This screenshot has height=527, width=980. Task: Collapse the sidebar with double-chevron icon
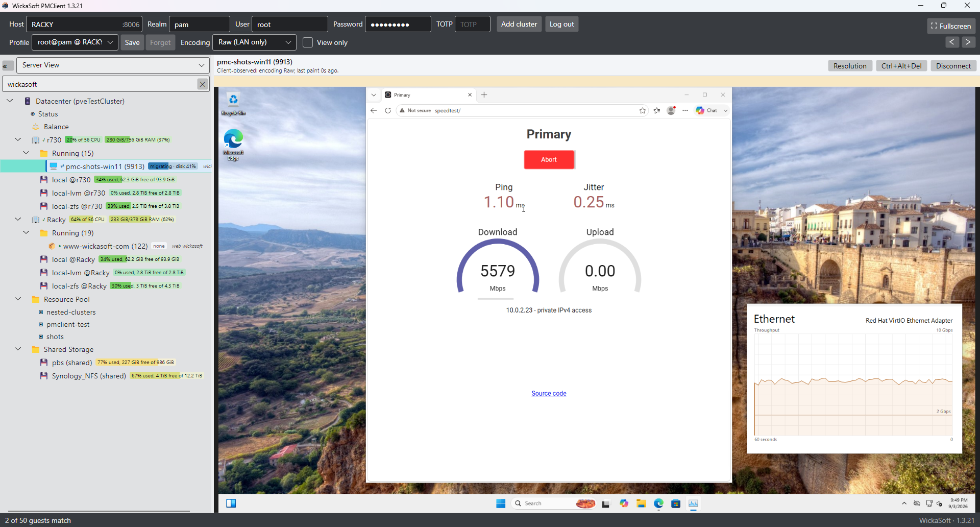coord(7,65)
